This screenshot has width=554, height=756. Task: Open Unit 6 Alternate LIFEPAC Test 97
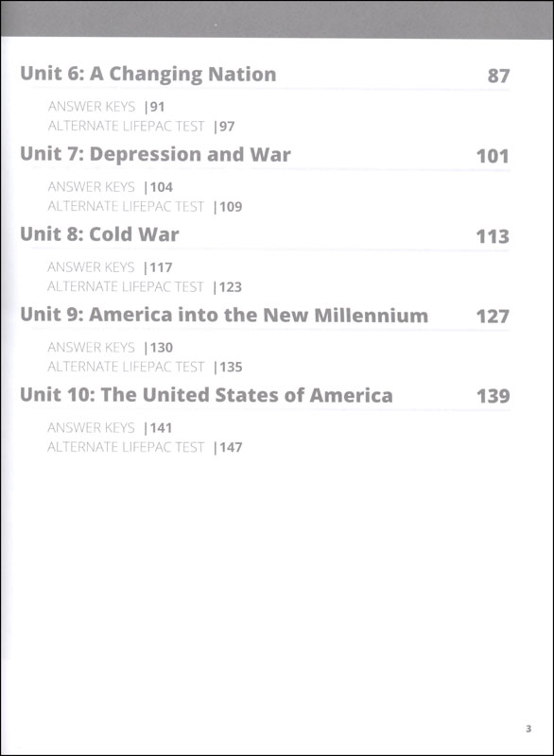[141, 127]
